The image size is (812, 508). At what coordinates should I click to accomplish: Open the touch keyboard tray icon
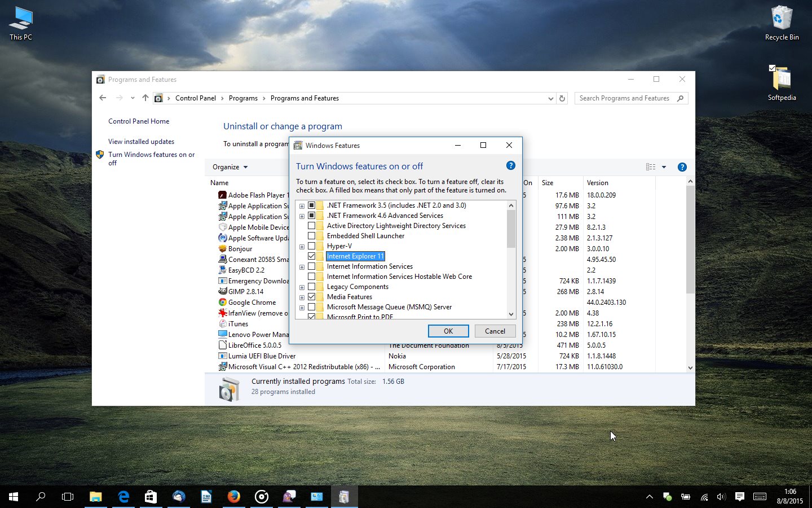(760, 497)
